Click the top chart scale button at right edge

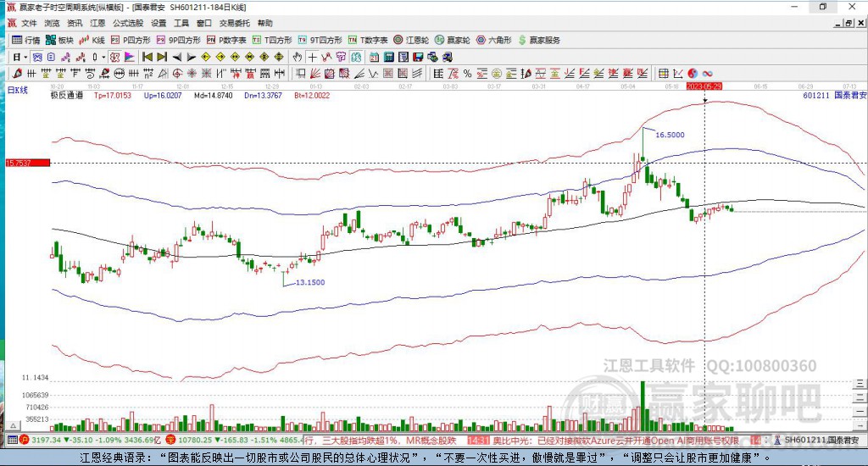coord(860,383)
